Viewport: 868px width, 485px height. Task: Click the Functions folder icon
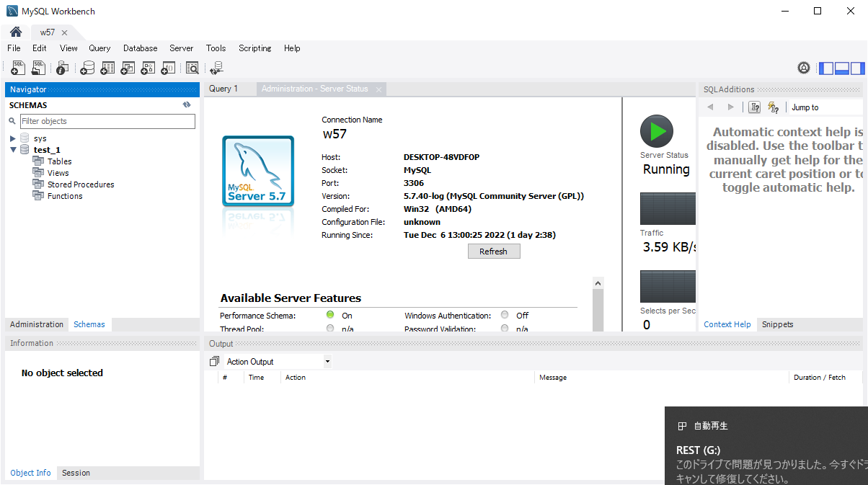coord(38,196)
